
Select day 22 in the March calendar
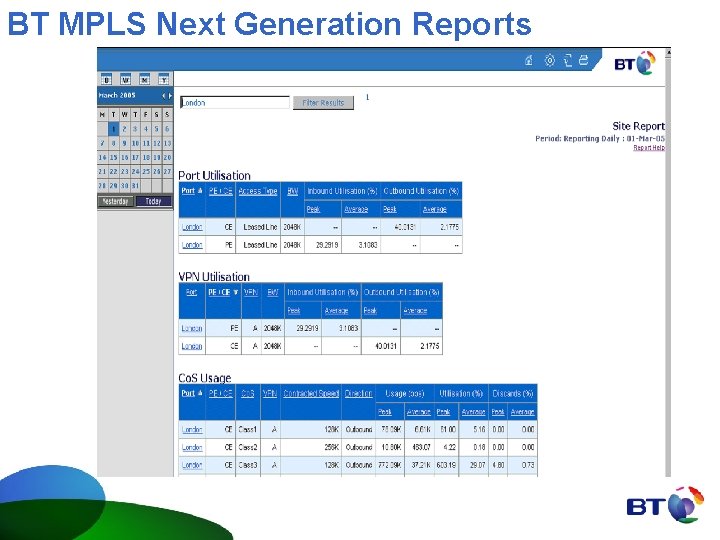click(113, 171)
